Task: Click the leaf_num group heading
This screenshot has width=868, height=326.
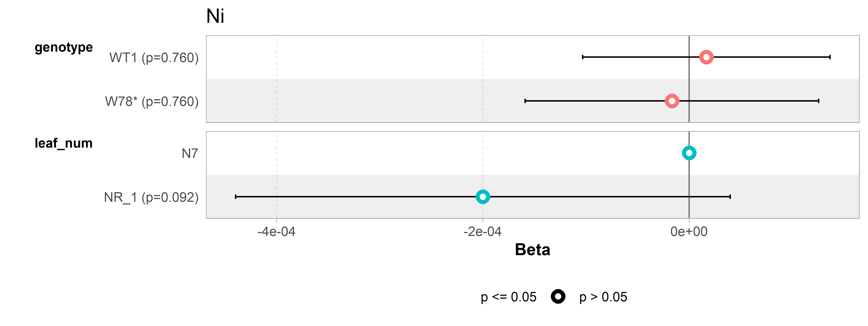Action: coord(64,143)
